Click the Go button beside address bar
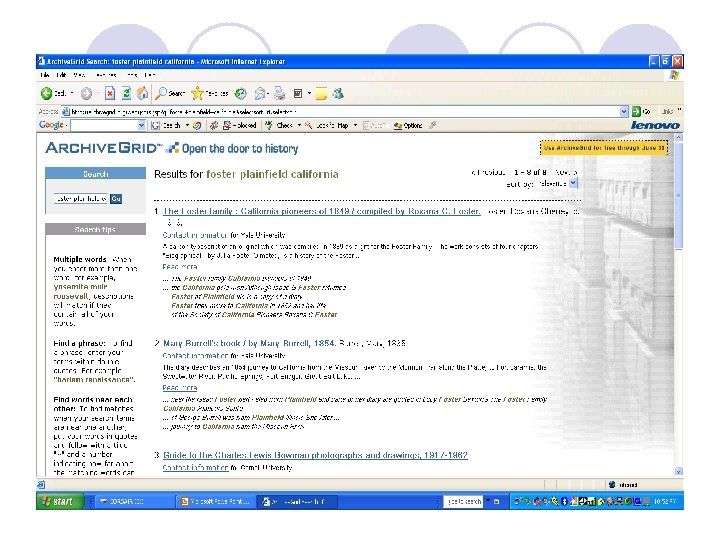The image size is (720, 540). click(641, 111)
